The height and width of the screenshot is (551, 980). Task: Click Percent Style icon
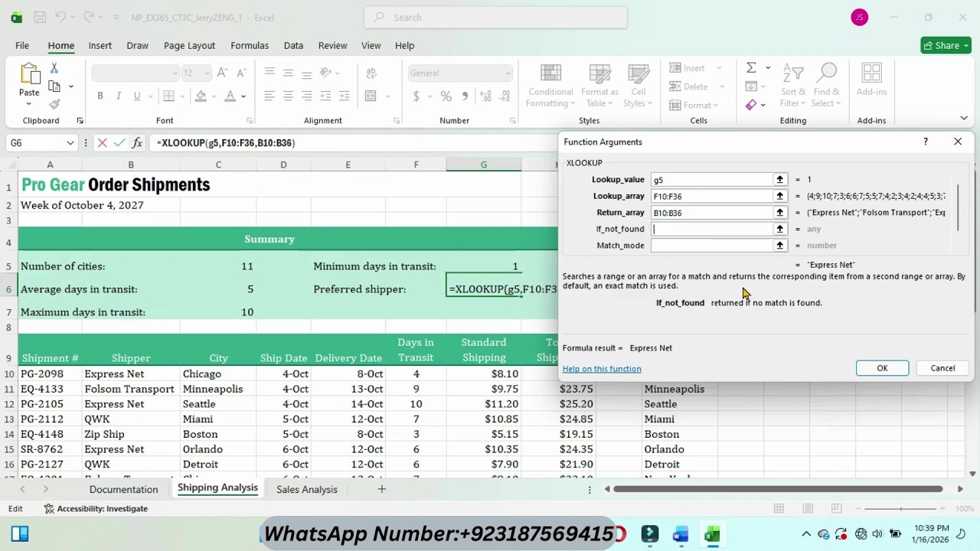446,96
